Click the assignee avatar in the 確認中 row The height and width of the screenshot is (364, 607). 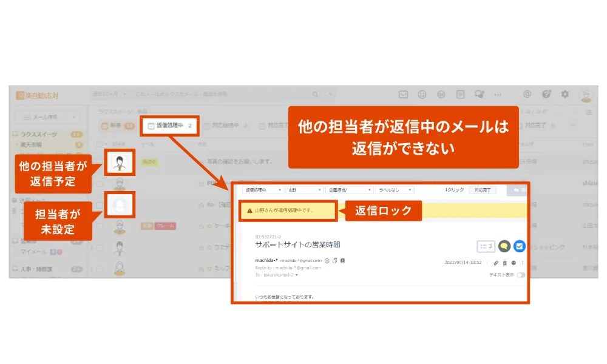tap(120, 162)
